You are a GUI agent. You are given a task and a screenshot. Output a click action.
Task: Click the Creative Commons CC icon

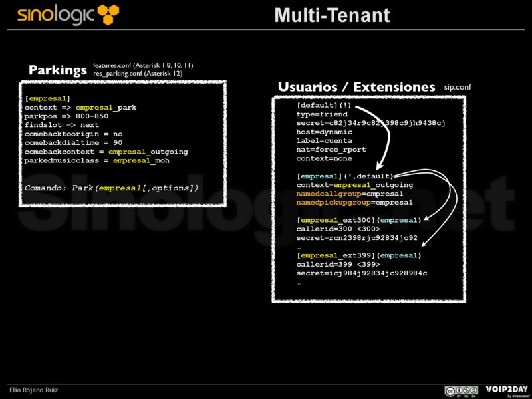(450, 390)
